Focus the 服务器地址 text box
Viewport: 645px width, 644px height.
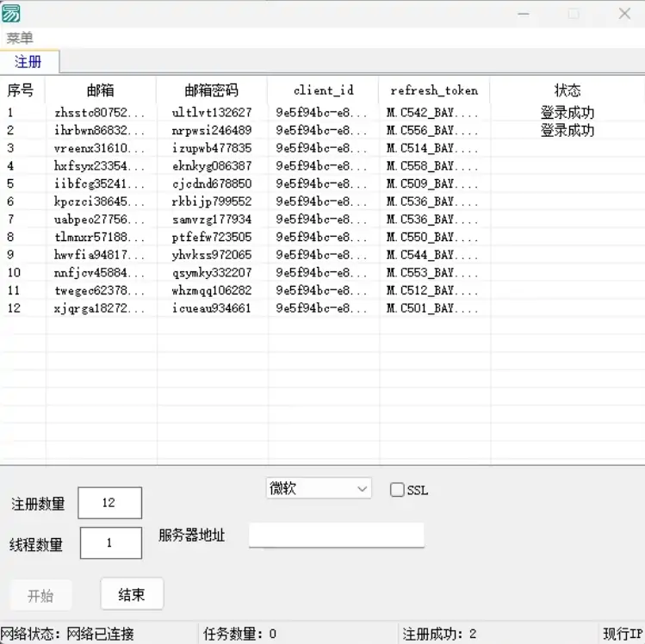[336, 535]
